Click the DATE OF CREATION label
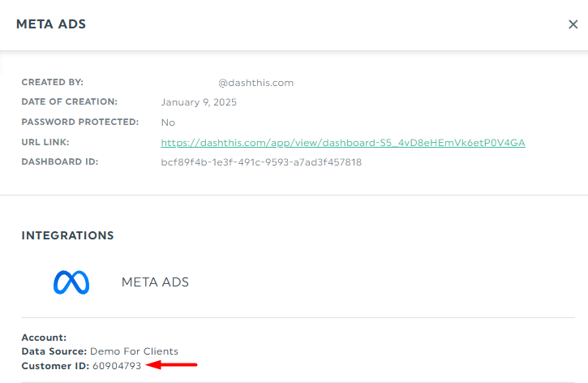 [x=70, y=101]
